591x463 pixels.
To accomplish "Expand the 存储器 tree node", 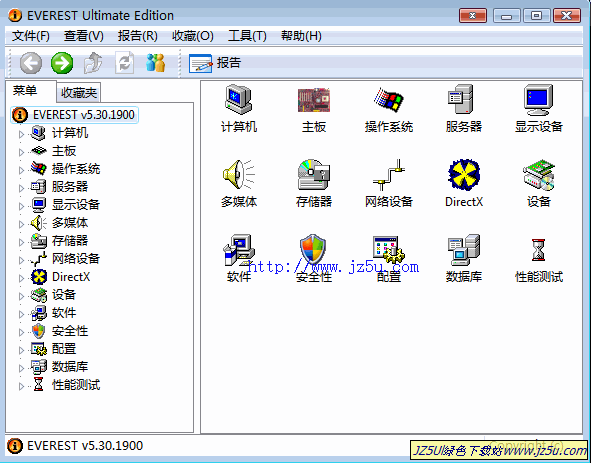I will click(21, 242).
